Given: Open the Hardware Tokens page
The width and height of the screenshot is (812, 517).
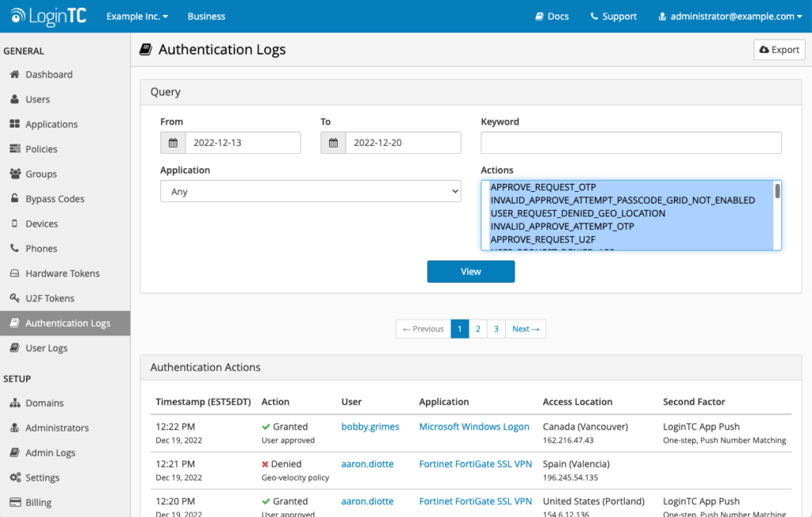Looking at the screenshot, I should coord(63,273).
